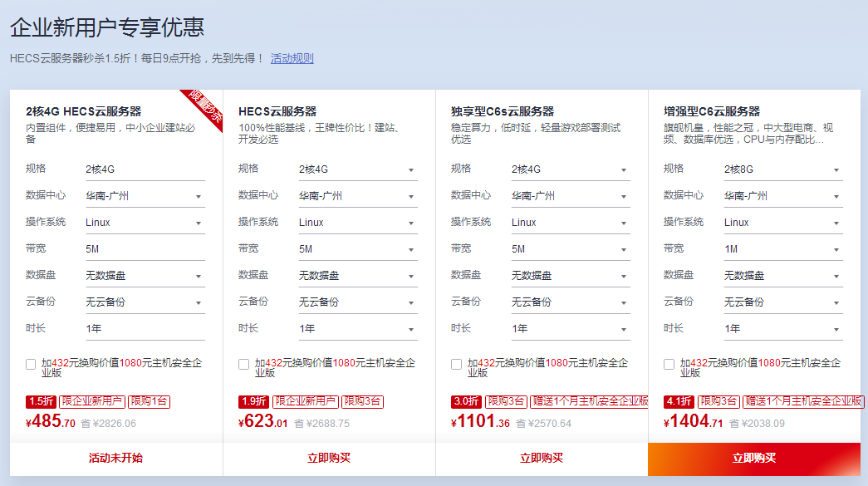Click savings text 省¥2038.09
The height and width of the screenshot is (486, 868).
[758, 424]
